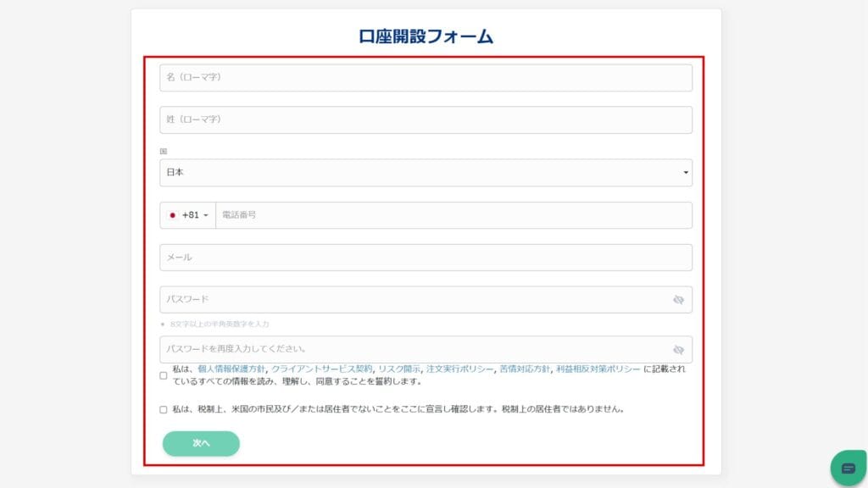Click the パスワードを再度入力 confirm password field
868x488 pixels.
pyautogui.click(x=426, y=350)
